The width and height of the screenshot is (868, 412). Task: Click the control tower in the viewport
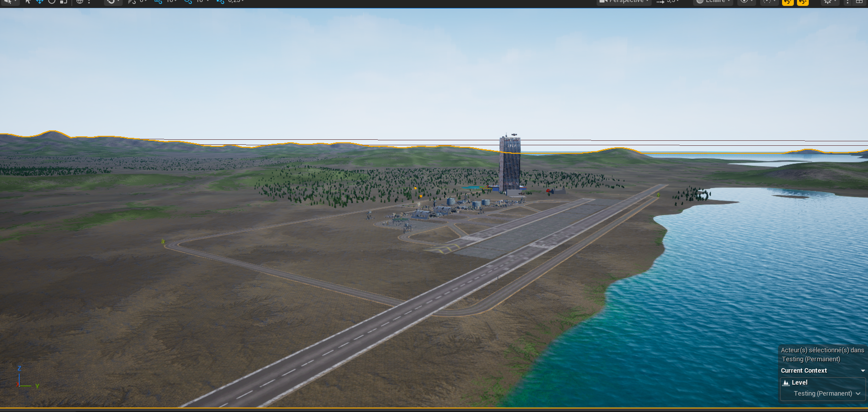pyautogui.click(x=510, y=164)
